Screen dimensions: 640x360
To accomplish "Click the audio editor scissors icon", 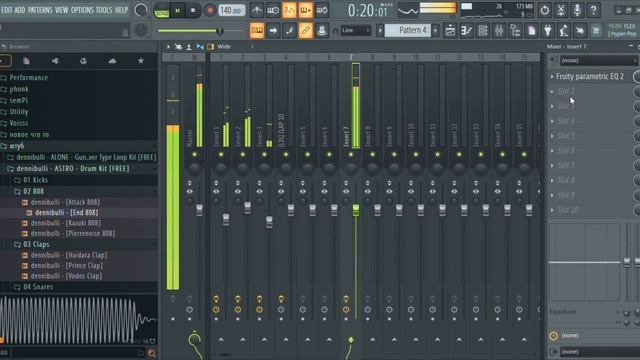I will (561, 10).
